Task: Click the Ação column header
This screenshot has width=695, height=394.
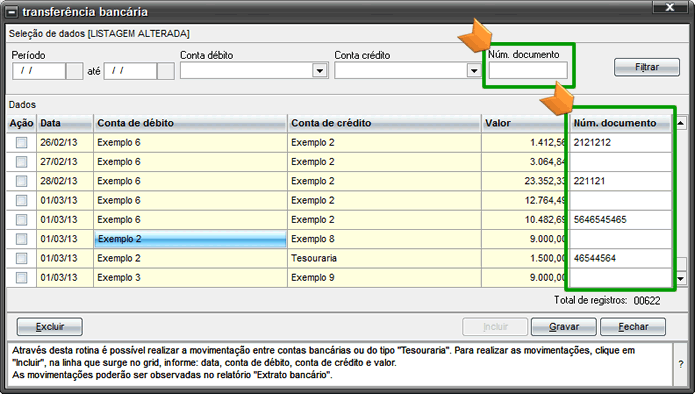Action: [21, 123]
